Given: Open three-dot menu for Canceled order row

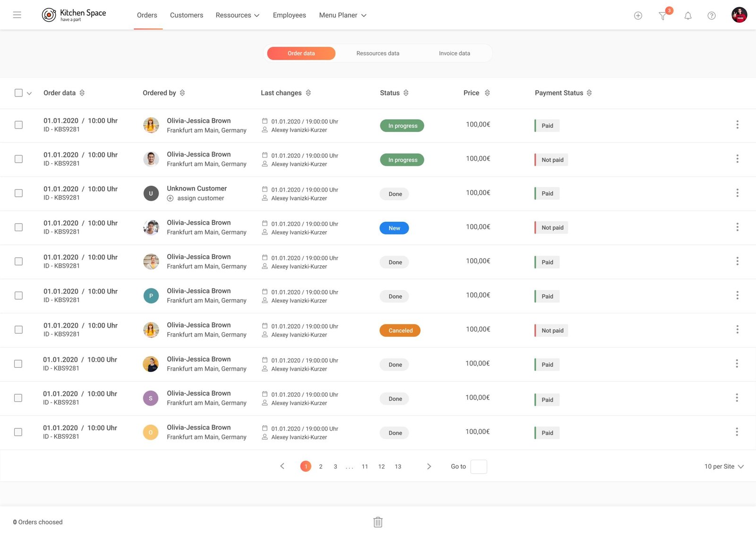Looking at the screenshot, I should (737, 330).
